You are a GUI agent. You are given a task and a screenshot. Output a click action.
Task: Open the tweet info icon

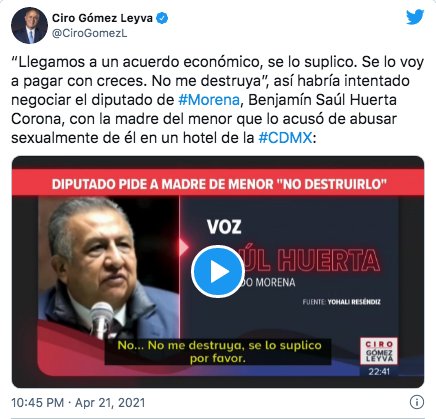(416, 402)
